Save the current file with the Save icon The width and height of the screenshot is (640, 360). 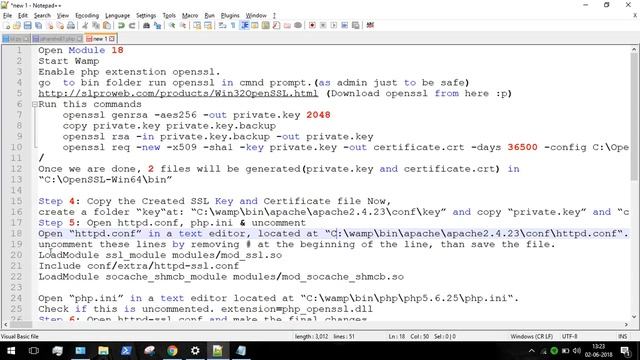coord(28,25)
